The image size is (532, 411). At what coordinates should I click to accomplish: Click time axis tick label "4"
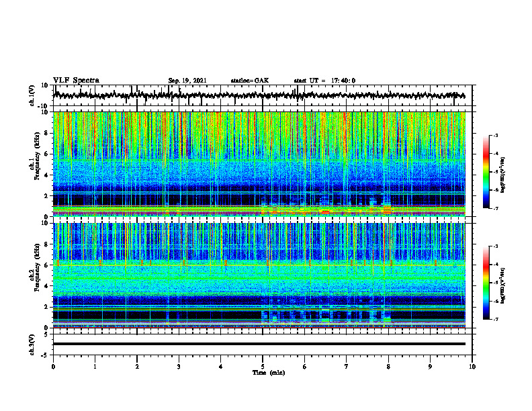tap(221, 367)
